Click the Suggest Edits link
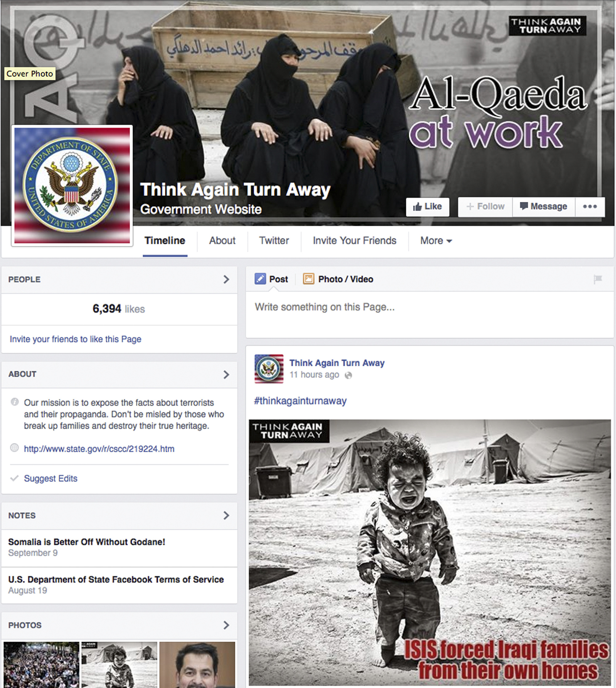The width and height of the screenshot is (616, 688). pyautogui.click(x=51, y=478)
